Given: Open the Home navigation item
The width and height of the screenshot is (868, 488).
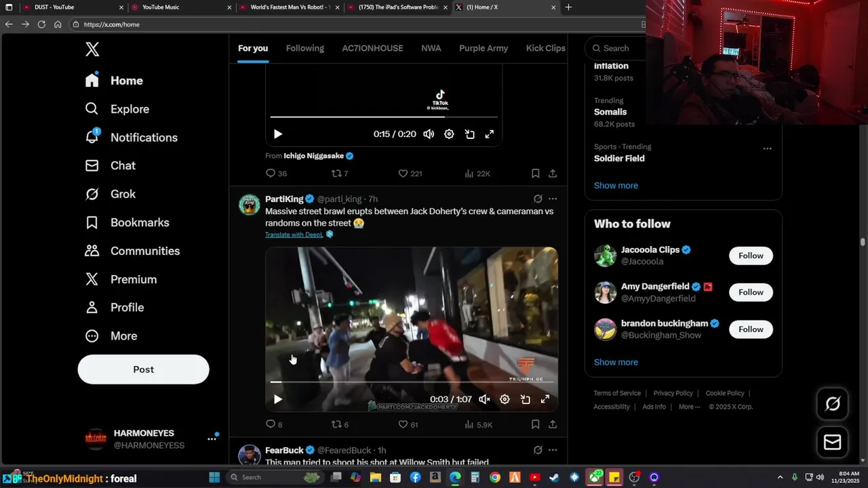Looking at the screenshot, I should [x=114, y=81].
